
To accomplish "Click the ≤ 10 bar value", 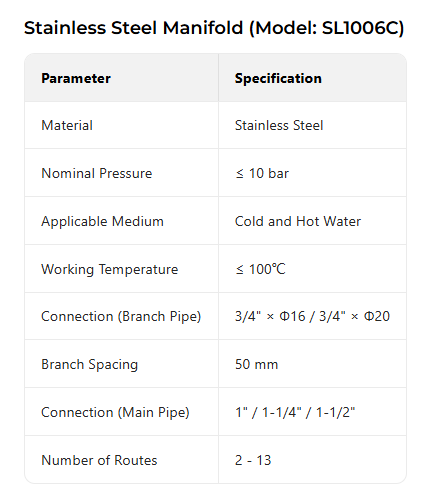I will 262,173.
